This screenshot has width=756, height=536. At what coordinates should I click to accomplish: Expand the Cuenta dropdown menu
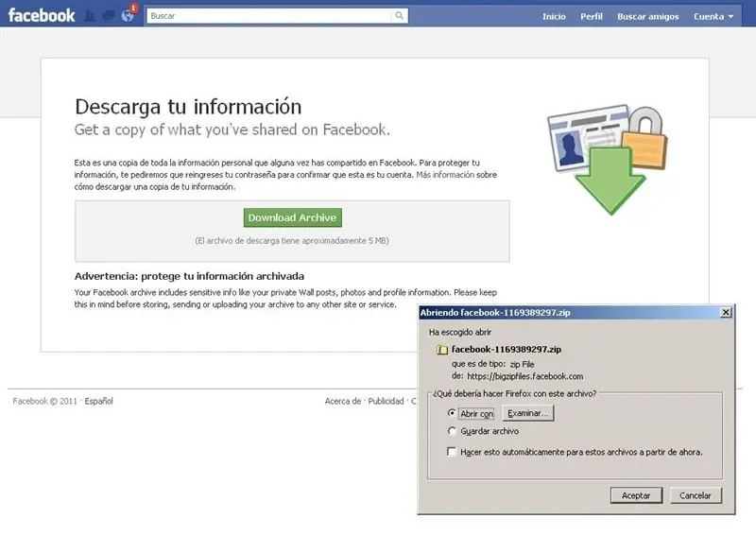[713, 16]
